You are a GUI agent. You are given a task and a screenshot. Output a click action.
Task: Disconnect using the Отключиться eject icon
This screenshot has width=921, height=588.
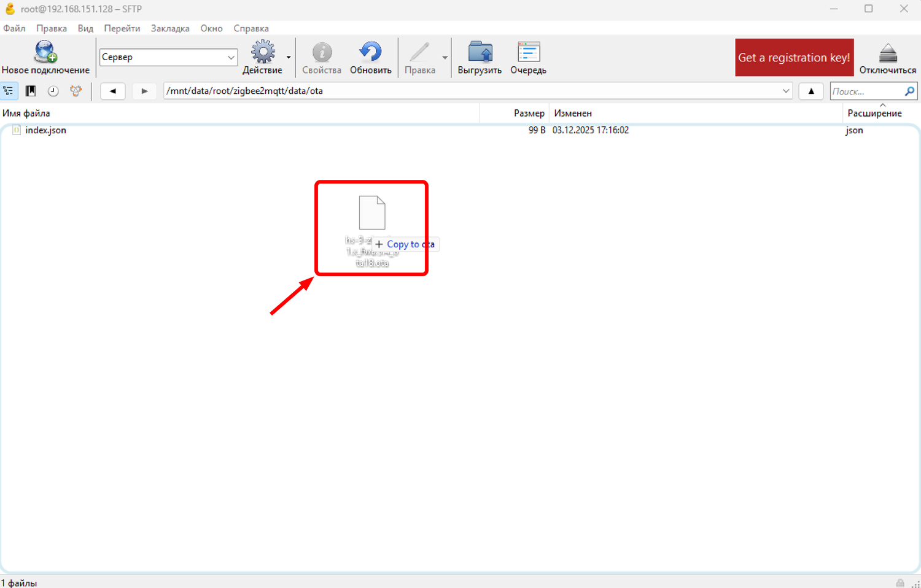[887, 53]
